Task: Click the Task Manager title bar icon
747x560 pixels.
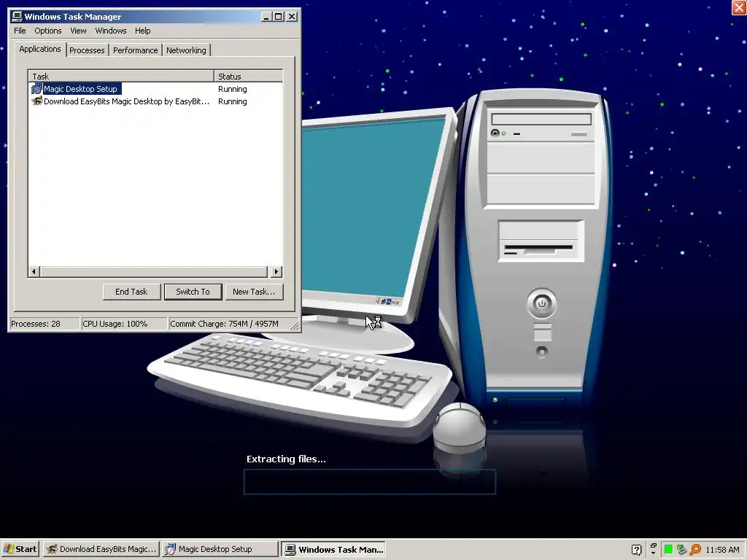Action: (x=18, y=17)
